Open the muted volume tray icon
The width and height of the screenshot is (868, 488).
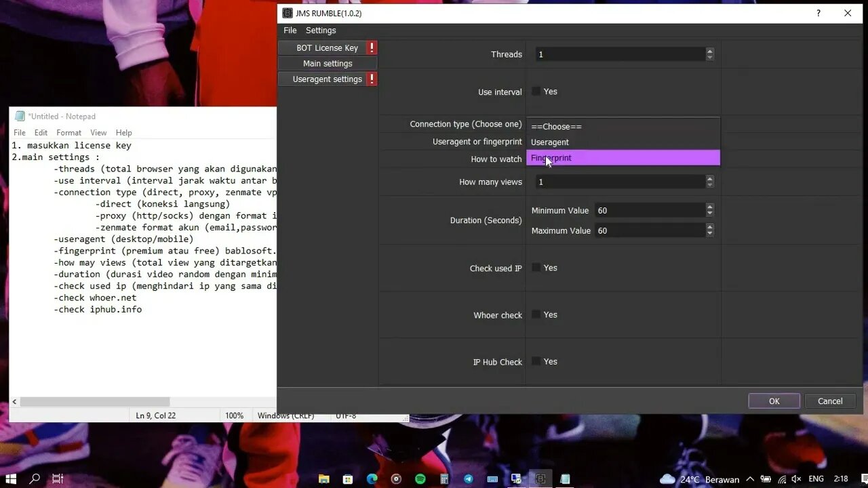(x=797, y=479)
